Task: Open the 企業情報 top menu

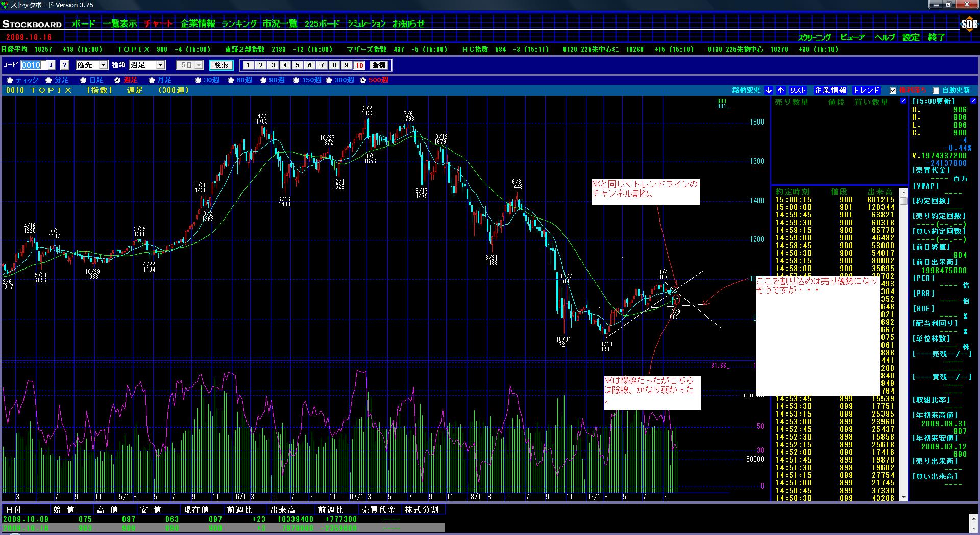Action: (198, 23)
